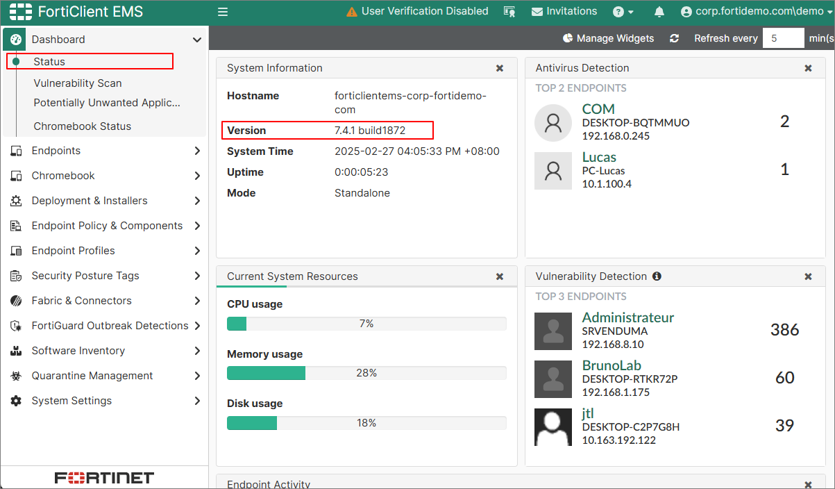This screenshot has height=489, width=835.
Task: Click the refresh arrows icon
Action: [674, 38]
